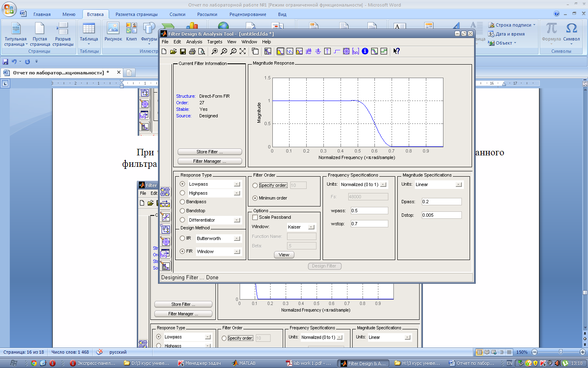Click New filter design icon in FDATool toolbar

coord(164,52)
